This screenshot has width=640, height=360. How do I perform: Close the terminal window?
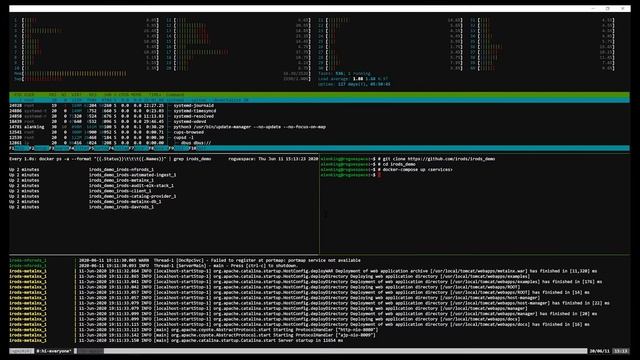pos(622,8)
